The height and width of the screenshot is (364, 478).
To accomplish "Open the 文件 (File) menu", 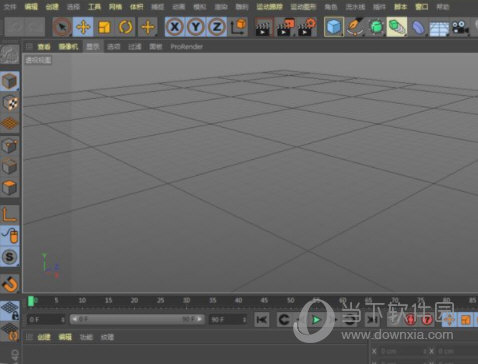I will [x=10, y=7].
